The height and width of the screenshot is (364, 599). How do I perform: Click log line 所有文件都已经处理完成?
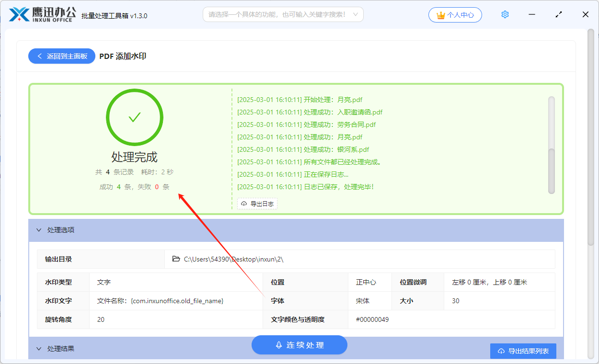tap(310, 162)
